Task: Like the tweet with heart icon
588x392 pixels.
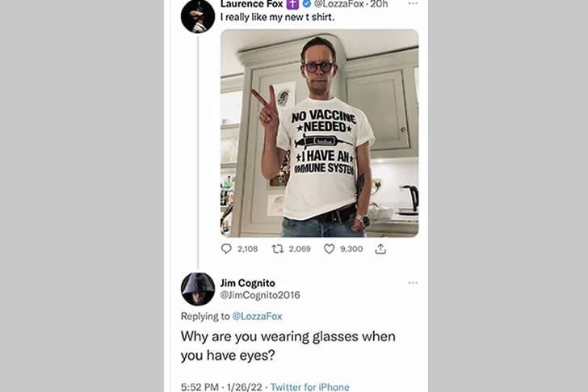Action: (x=329, y=249)
